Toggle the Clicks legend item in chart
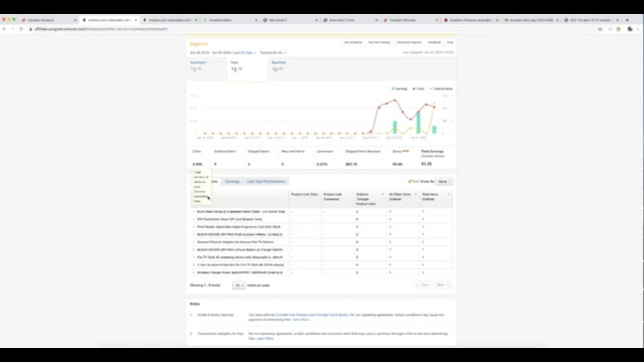Screen dimensions: 644x362 [x=419, y=88]
